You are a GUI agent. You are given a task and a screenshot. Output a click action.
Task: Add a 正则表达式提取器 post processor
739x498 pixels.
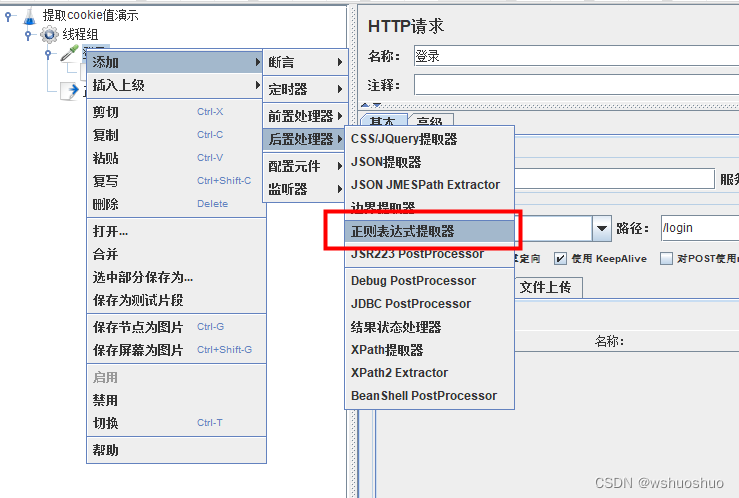pyautogui.click(x=429, y=231)
